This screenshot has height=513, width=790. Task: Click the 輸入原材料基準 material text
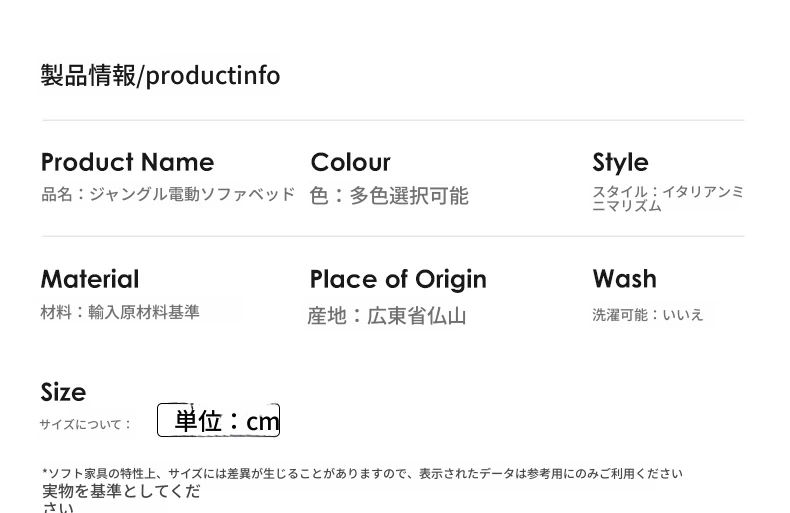click(x=144, y=312)
